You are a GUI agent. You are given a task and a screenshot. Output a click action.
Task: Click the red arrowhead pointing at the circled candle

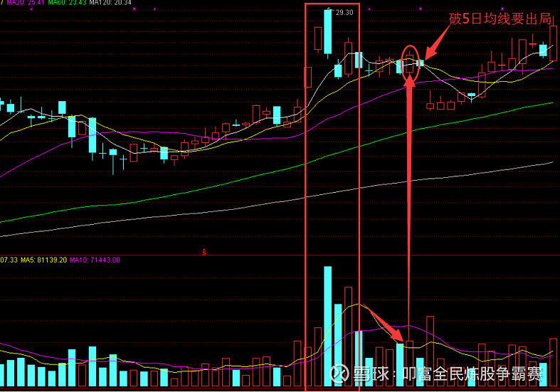coord(410,80)
